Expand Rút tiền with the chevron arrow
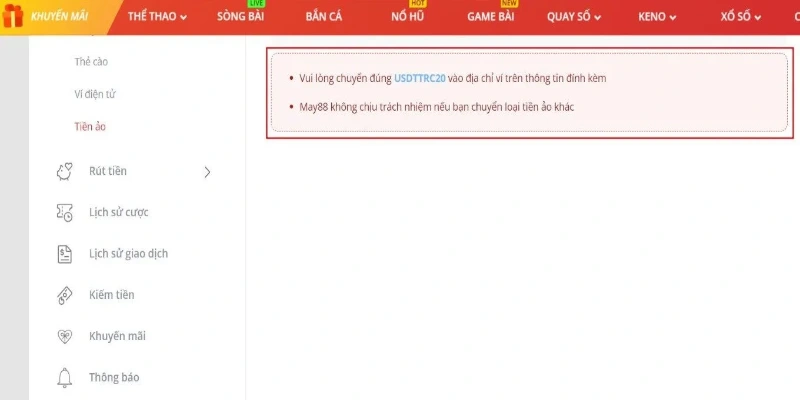The width and height of the screenshot is (800, 400). click(x=207, y=171)
